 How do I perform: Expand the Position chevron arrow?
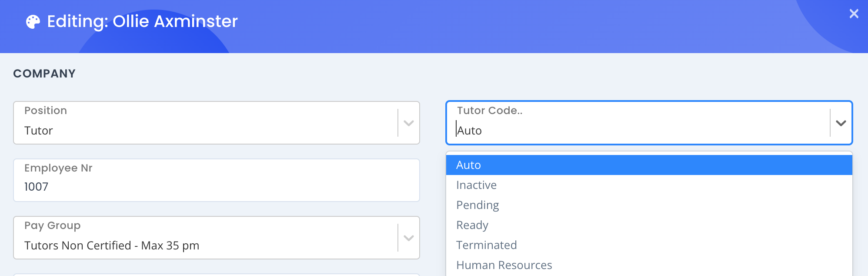pos(408,123)
